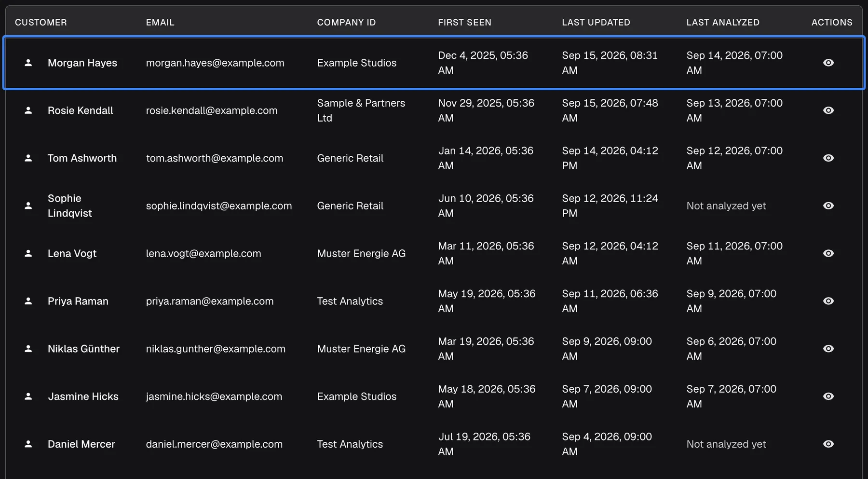868x479 pixels.
Task: Select Generic Retail in Tom Ashworth row
Action: [350, 158]
